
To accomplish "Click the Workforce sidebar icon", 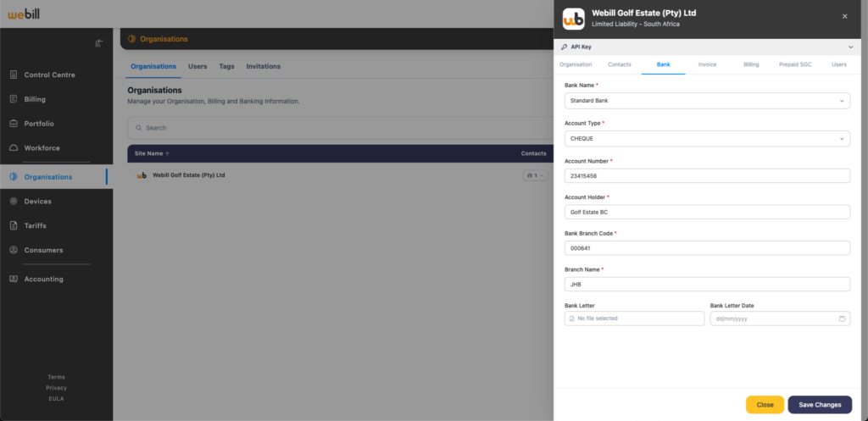I will pyautogui.click(x=14, y=147).
